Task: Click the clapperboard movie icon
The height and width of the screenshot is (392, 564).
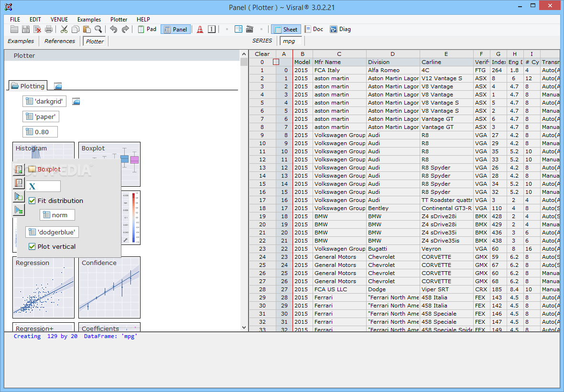Action: [249, 29]
